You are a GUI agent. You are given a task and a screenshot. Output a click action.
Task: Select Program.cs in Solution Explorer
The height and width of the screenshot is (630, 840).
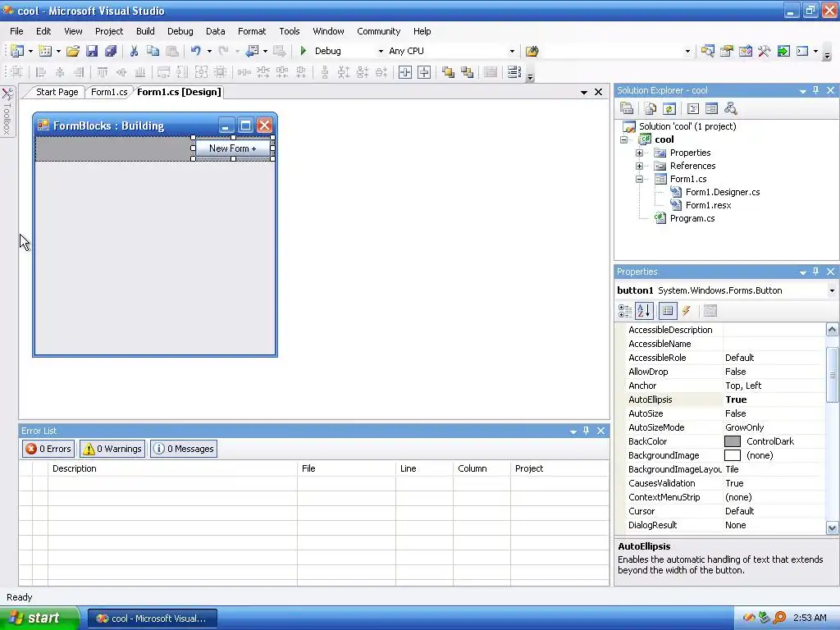pos(692,218)
